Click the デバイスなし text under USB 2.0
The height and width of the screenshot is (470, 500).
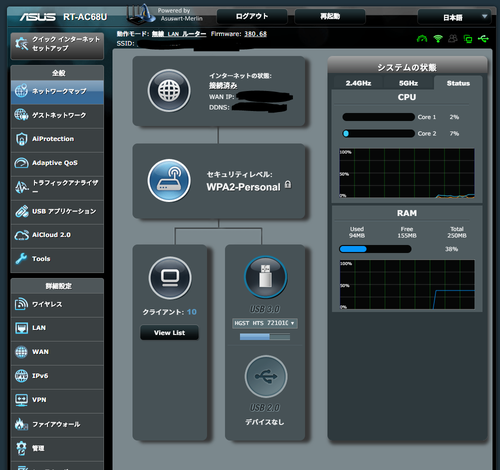coord(265,422)
